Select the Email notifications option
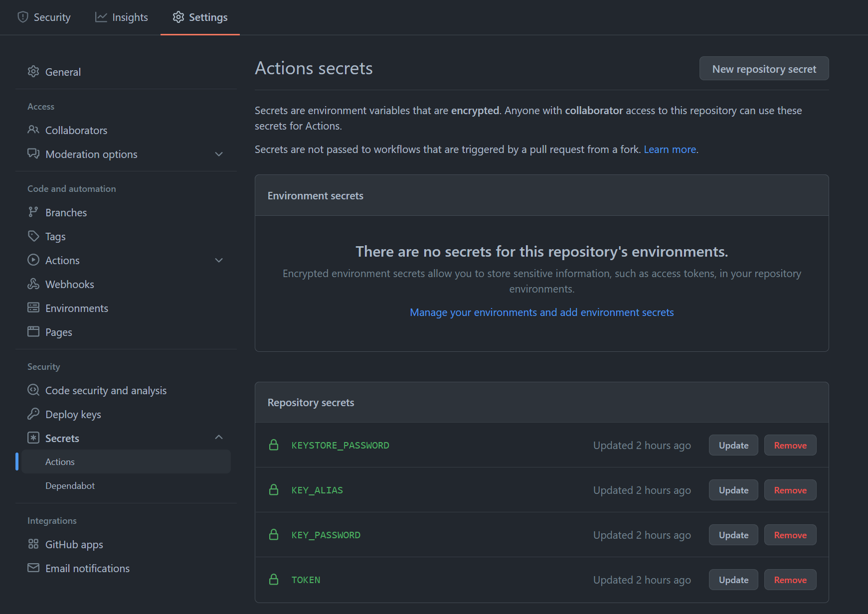This screenshot has width=868, height=614. pos(87,568)
